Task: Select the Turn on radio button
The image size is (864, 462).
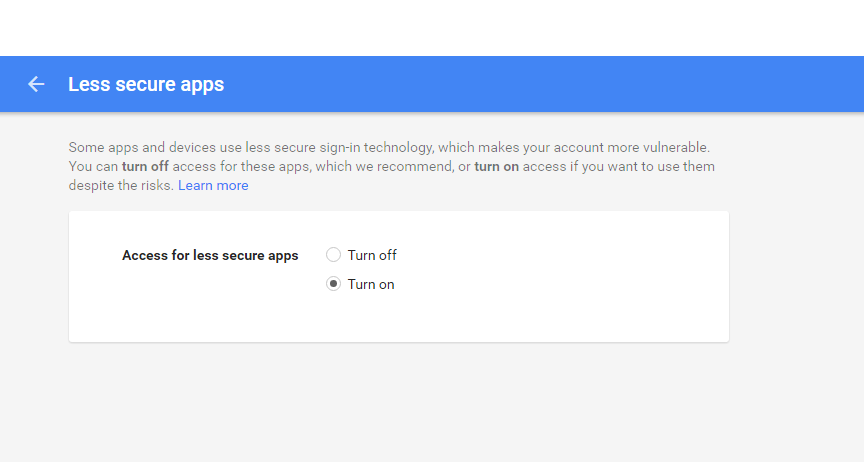Action: tap(333, 284)
